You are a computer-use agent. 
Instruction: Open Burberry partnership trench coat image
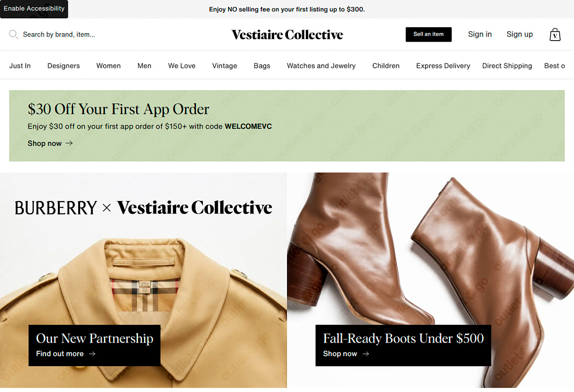(143, 280)
